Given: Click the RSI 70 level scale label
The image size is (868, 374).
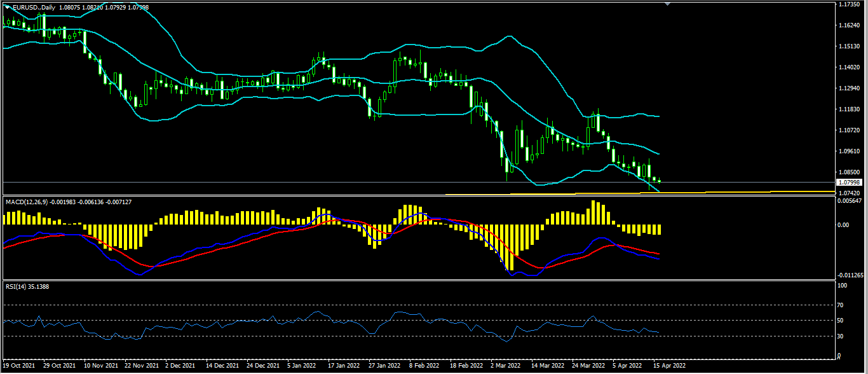Looking at the screenshot, I should (x=842, y=305).
